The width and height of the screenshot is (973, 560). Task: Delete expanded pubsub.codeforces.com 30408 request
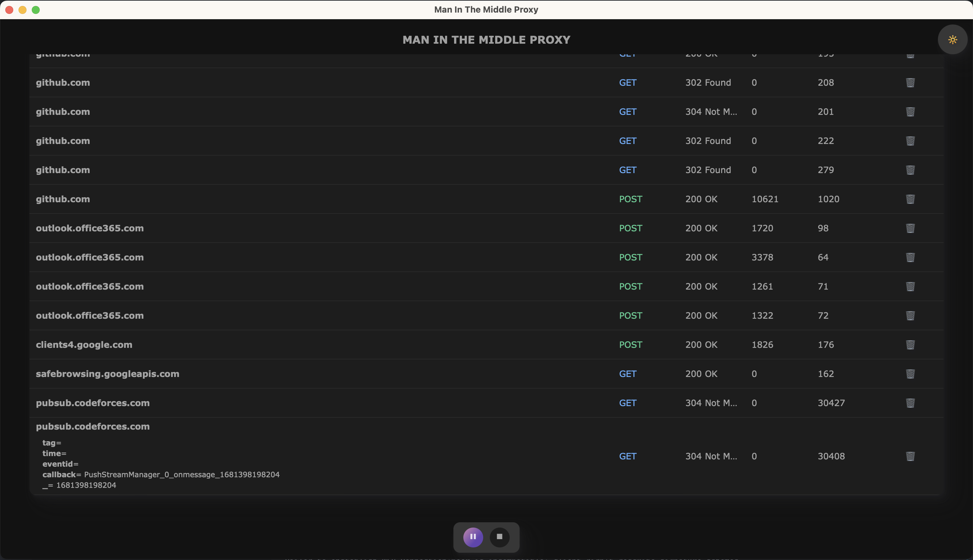coord(910,456)
